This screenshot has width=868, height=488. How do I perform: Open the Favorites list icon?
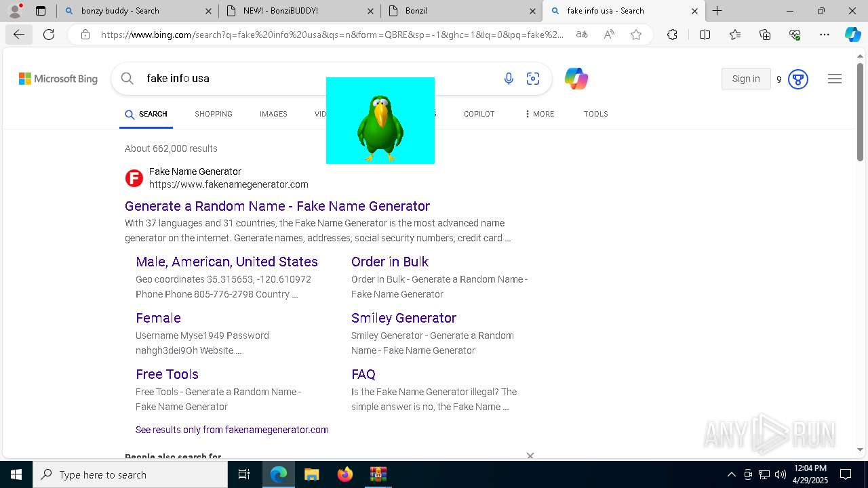735,35
